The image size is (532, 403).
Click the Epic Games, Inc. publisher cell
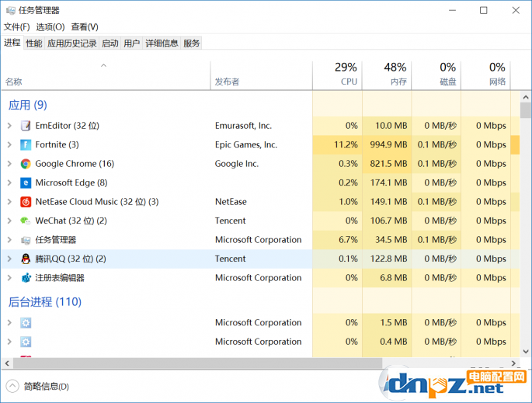(246, 145)
